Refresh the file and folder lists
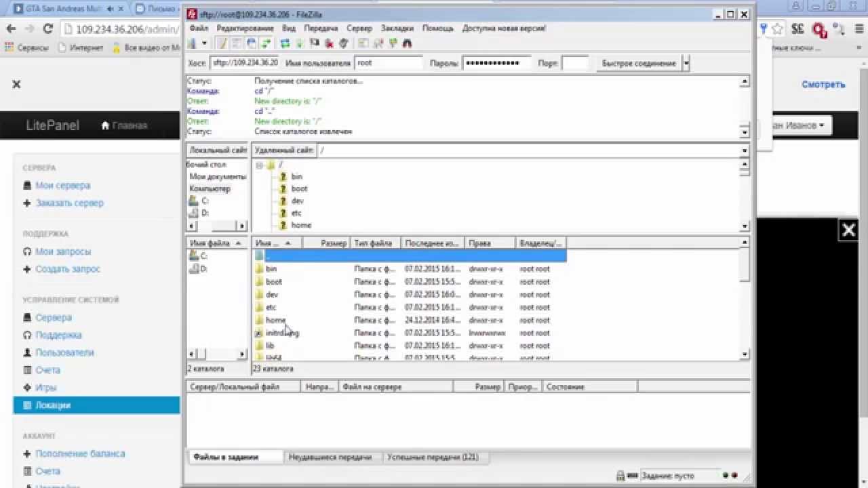The image size is (868, 488). point(285,43)
